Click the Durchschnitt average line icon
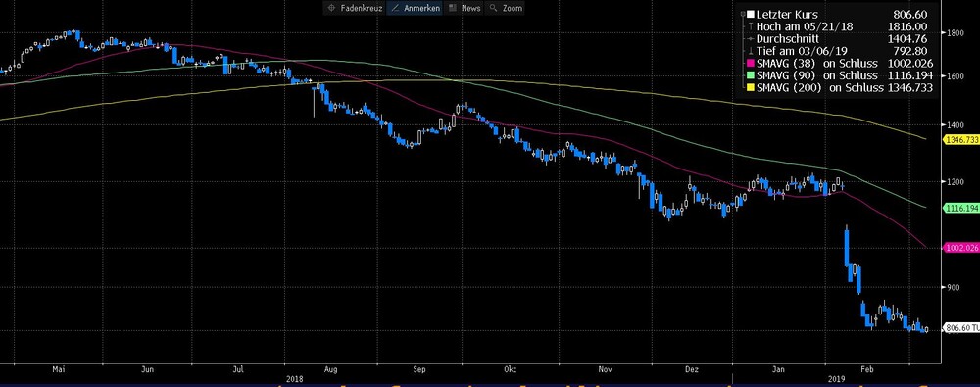The height and width of the screenshot is (387, 980). [x=750, y=39]
